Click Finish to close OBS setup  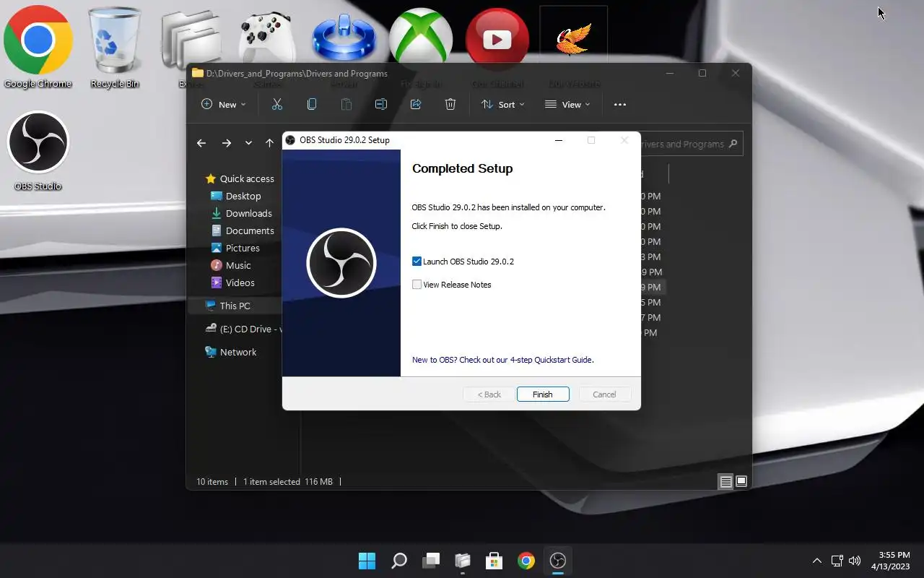(543, 394)
